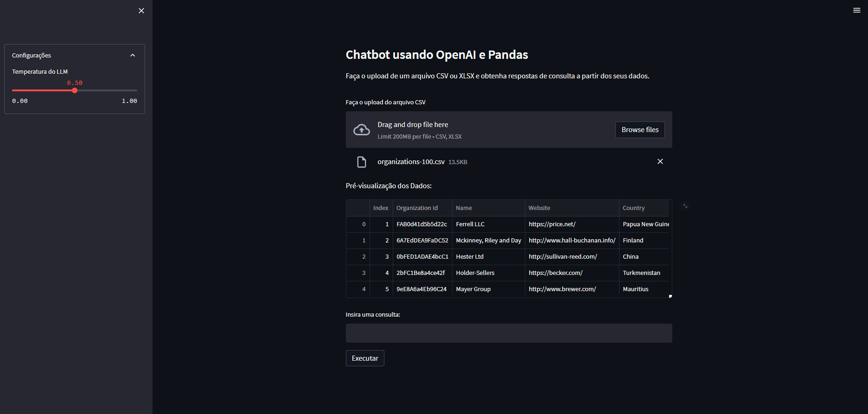Click the query input field
868x414 pixels.
click(x=509, y=333)
